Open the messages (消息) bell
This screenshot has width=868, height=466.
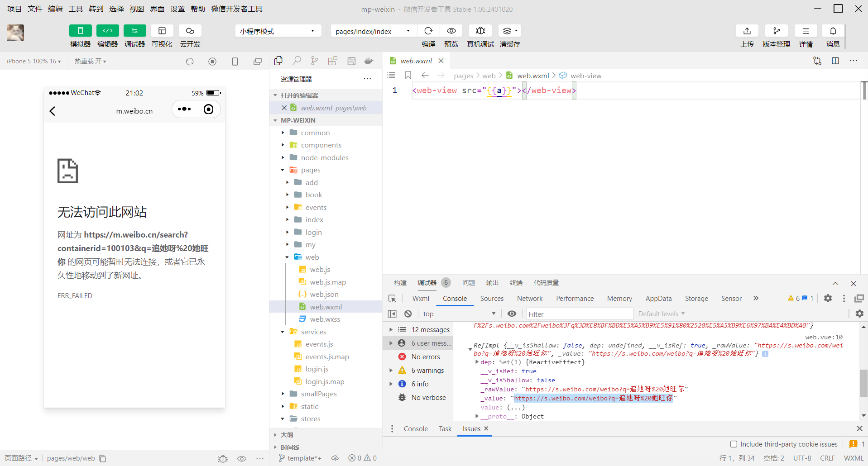[x=833, y=31]
